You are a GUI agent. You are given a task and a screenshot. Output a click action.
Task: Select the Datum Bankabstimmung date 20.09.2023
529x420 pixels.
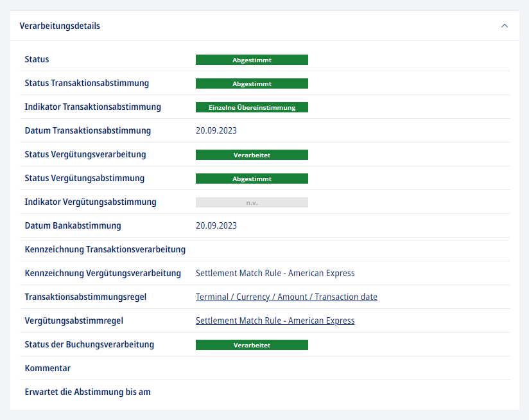click(x=216, y=225)
